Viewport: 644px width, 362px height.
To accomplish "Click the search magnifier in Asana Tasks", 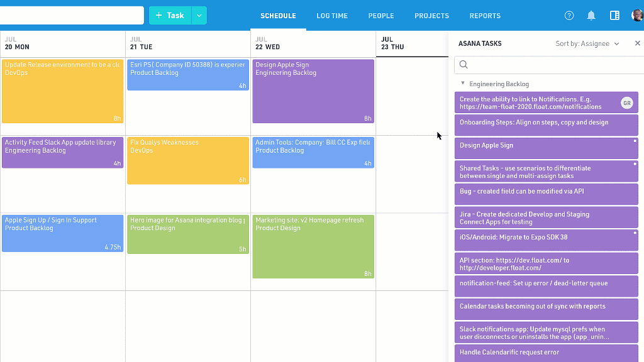I will [464, 65].
